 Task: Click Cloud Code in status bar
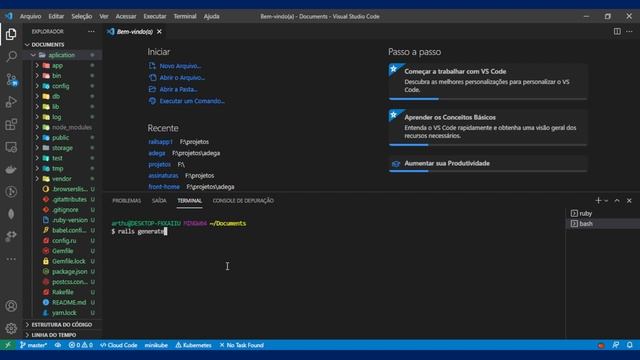[x=119, y=345]
